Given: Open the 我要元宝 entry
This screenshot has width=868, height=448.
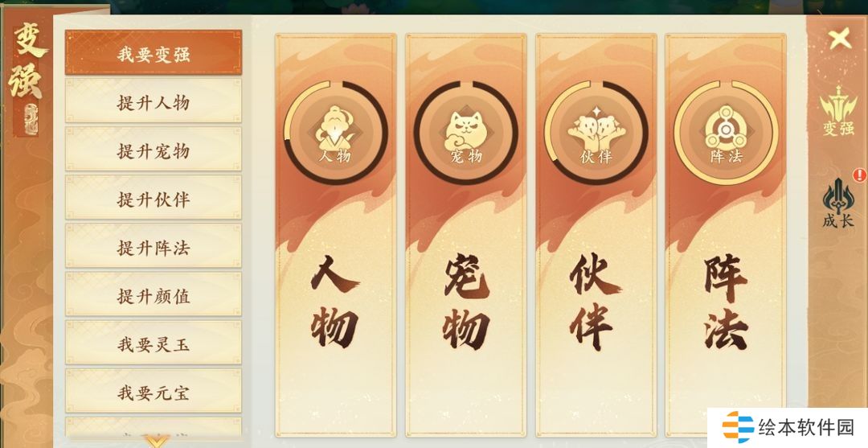Looking at the screenshot, I should tap(154, 392).
